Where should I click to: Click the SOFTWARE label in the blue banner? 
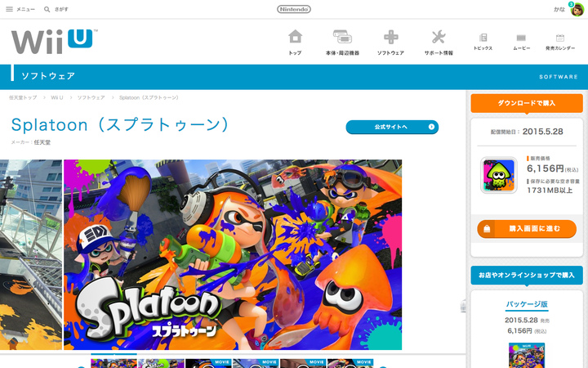(559, 77)
